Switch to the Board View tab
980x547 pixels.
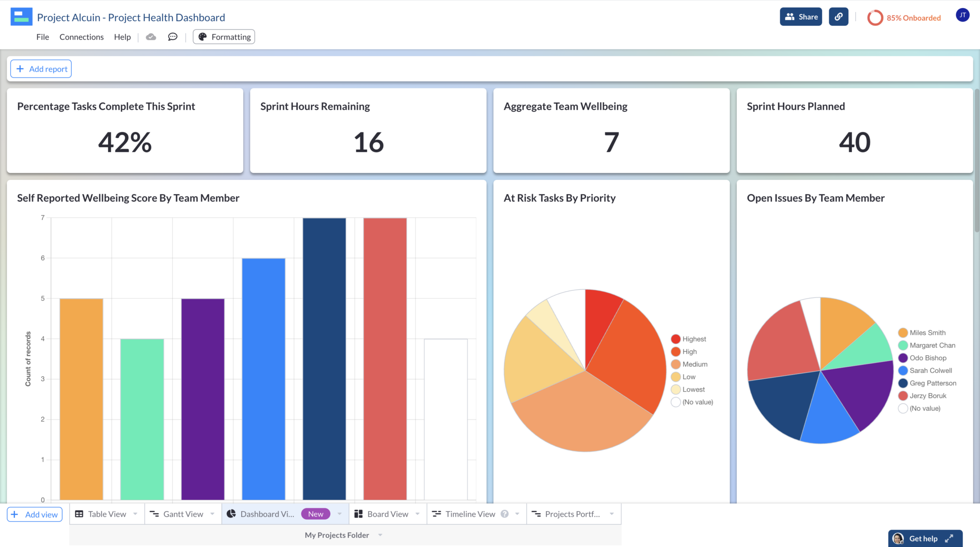point(388,514)
